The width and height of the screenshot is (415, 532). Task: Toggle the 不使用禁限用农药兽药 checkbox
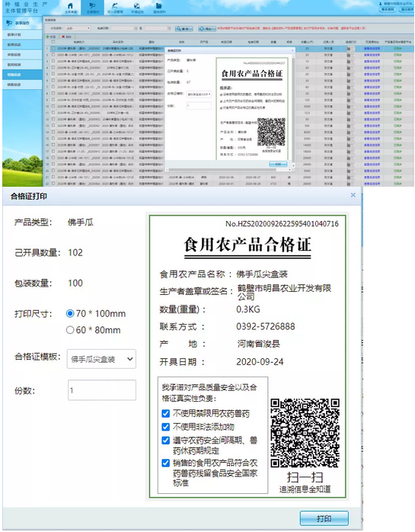pyautogui.click(x=165, y=413)
